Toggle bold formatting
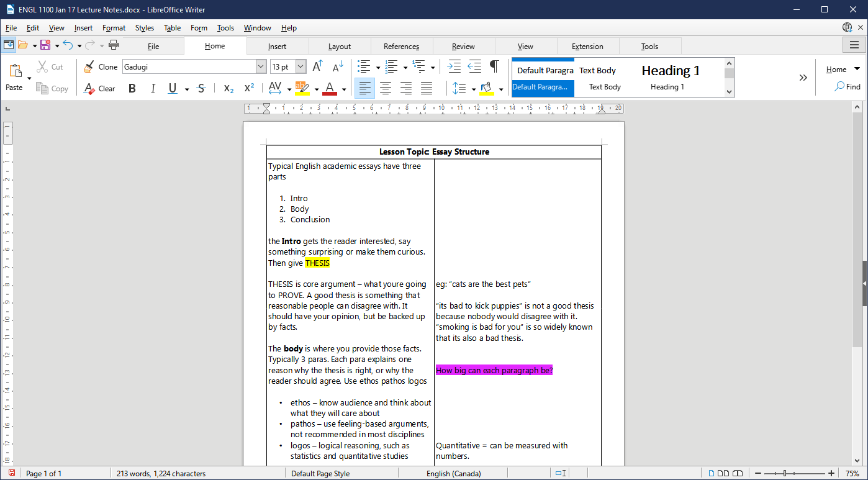Viewport: 868px width, 480px height. point(132,88)
